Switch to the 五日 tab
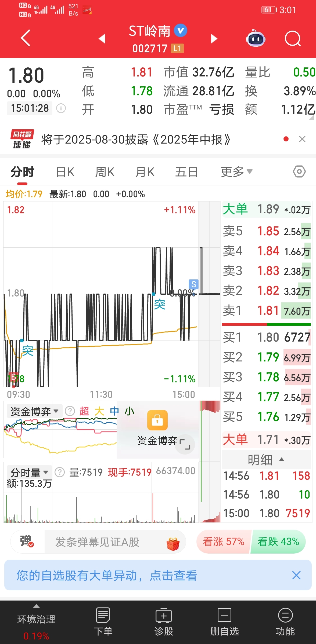This screenshot has height=644, width=316. (186, 172)
